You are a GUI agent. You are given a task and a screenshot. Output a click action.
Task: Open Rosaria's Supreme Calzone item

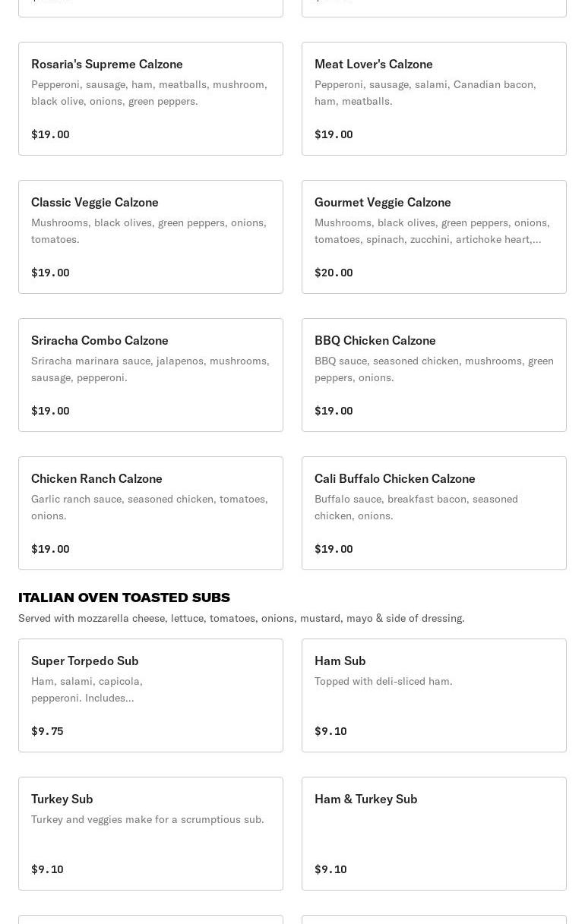tap(150, 99)
